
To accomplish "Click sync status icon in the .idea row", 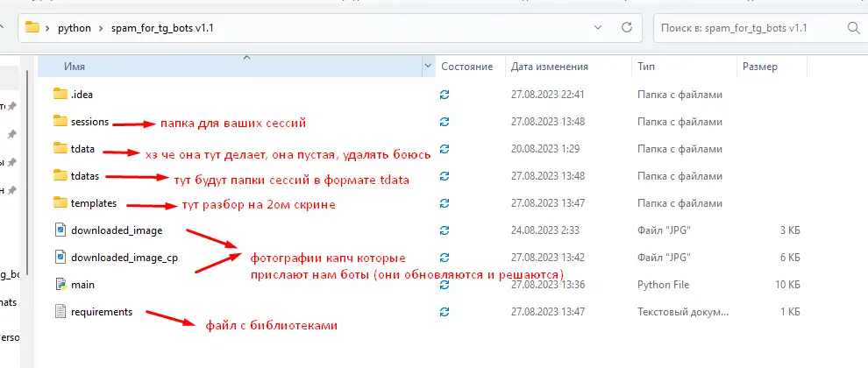I will click(x=445, y=95).
